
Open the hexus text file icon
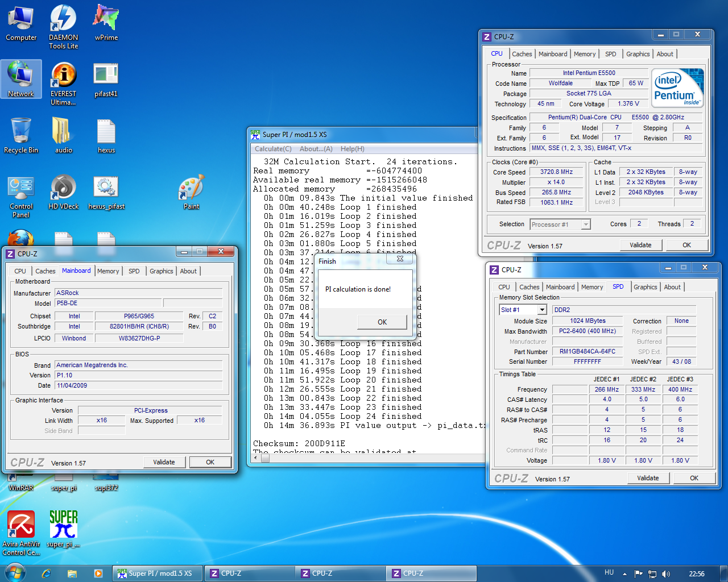(106, 135)
